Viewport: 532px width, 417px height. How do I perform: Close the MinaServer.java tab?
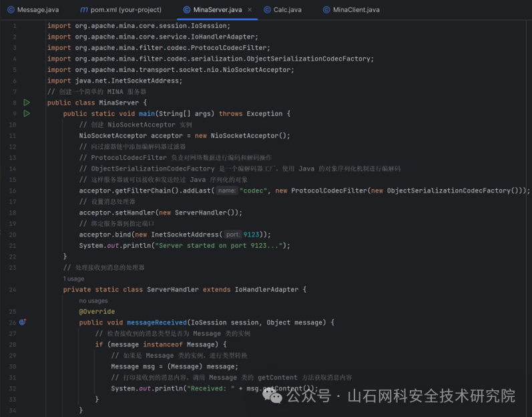(x=250, y=10)
